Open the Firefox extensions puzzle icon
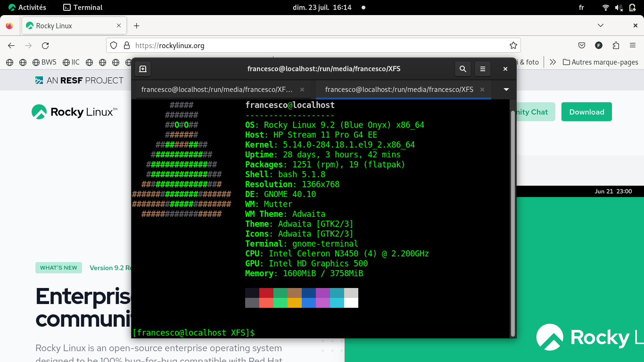Screen dimensions: 644x362 [616, 46]
